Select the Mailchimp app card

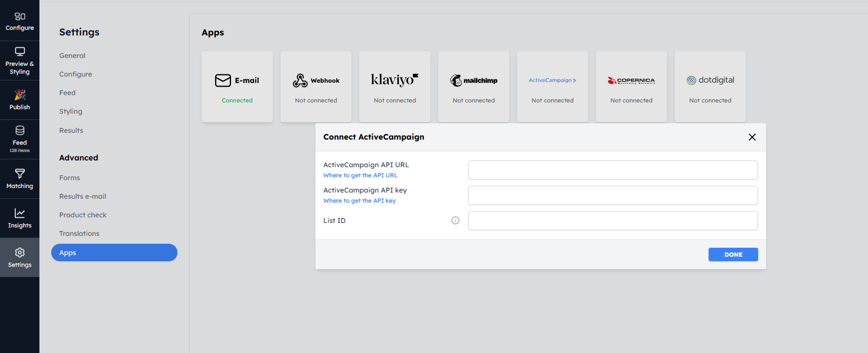point(474,87)
